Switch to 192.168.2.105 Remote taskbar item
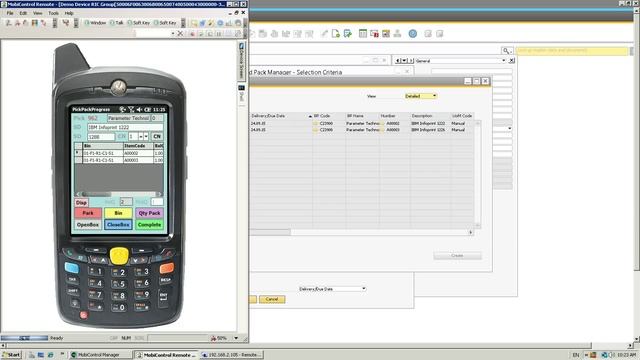This screenshot has height=360, width=640. 231,355
